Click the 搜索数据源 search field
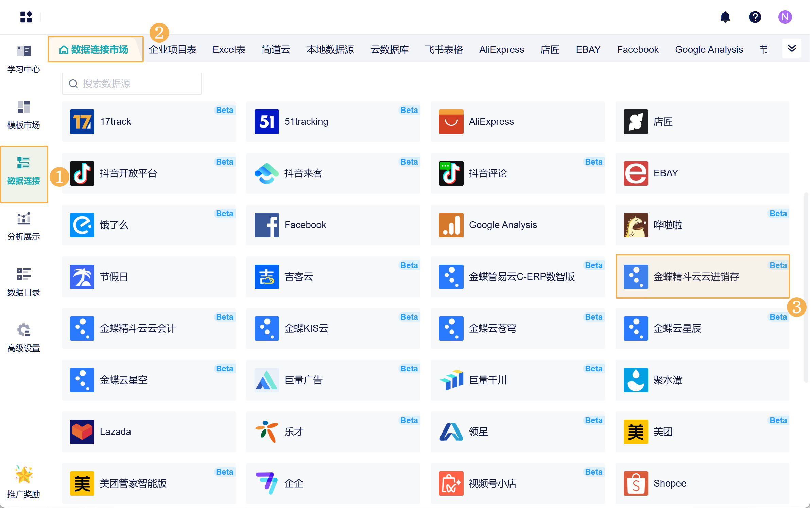 pos(132,84)
